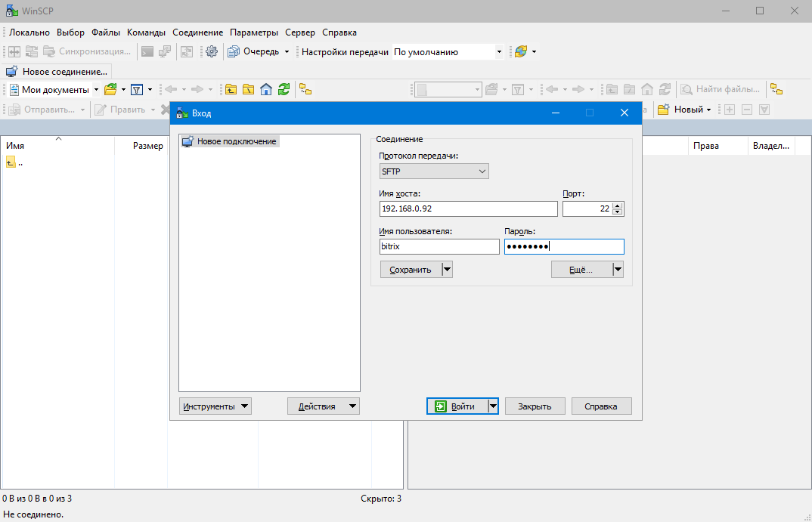The height and width of the screenshot is (522, 812).
Task: Increase the port number with the stepper
Action: click(618, 205)
